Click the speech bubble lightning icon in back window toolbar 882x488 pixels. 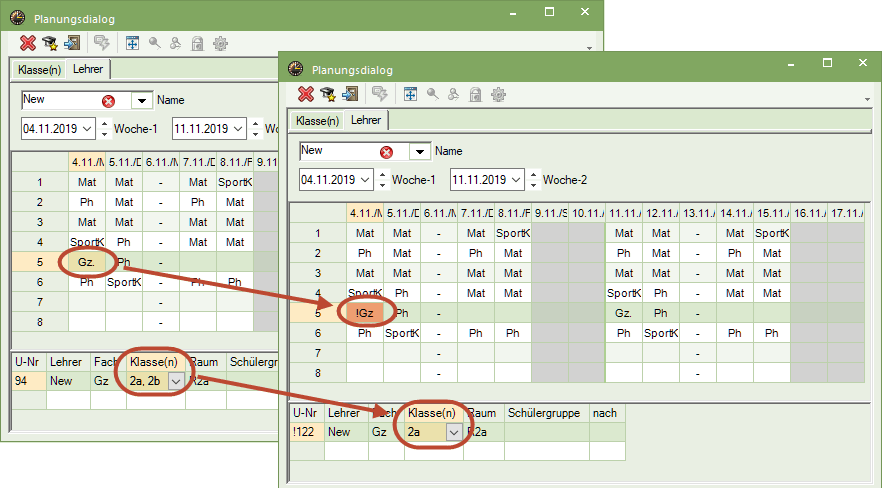[x=102, y=43]
